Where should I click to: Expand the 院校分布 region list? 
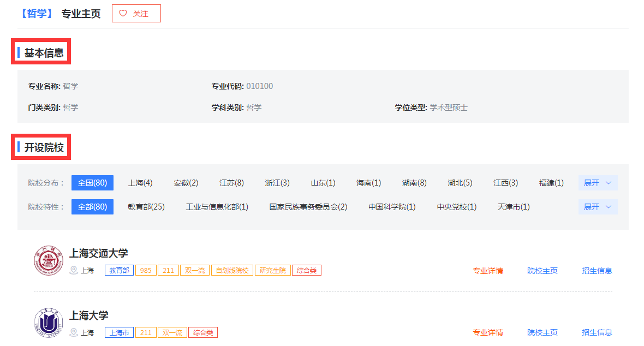[598, 183]
